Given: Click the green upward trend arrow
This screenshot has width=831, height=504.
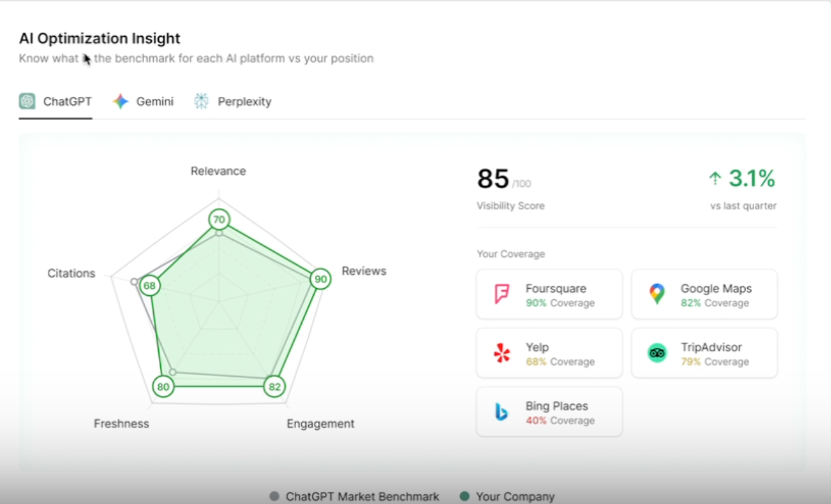Looking at the screenshot, I should [715, 178].
